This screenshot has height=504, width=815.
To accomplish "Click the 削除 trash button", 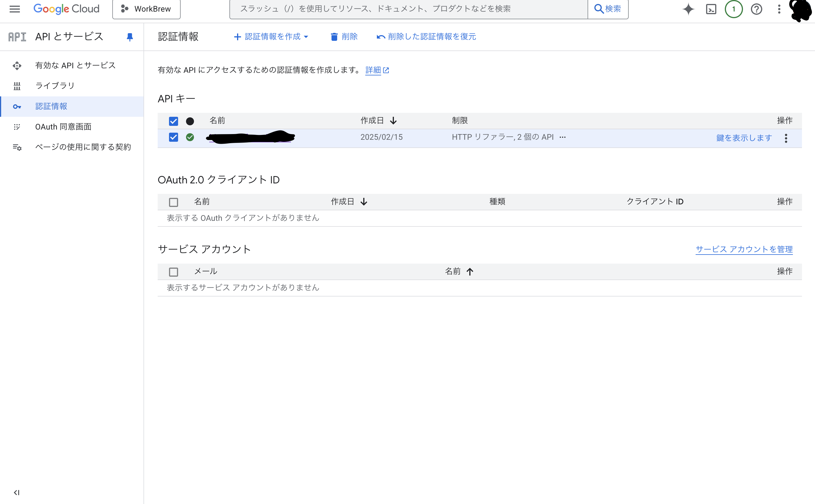I will [344, 37].
